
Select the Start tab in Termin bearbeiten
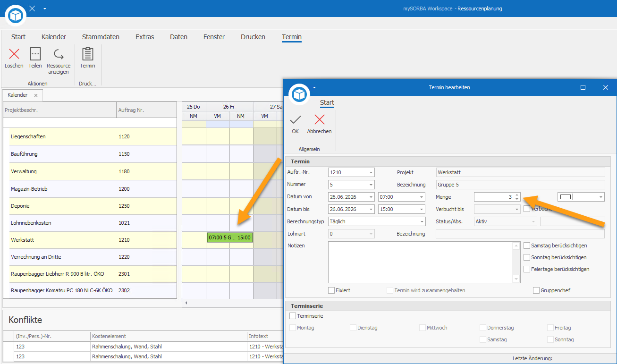point(327,102)
